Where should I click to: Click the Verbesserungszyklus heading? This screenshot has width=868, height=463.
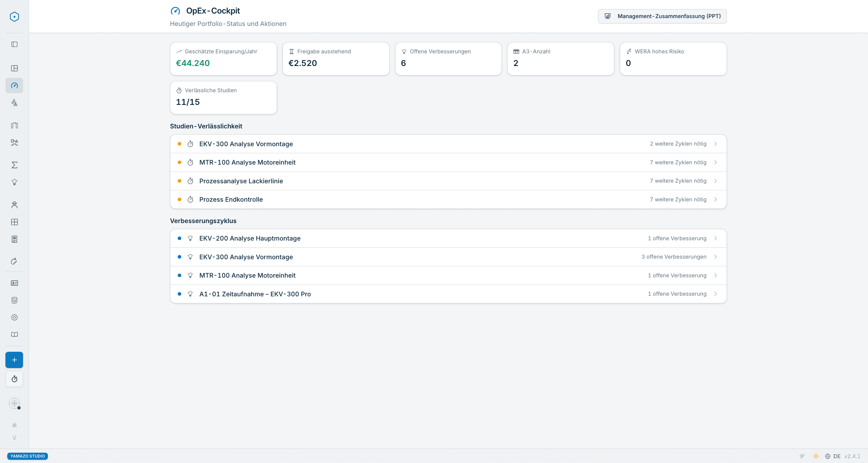tap(203, 221)
